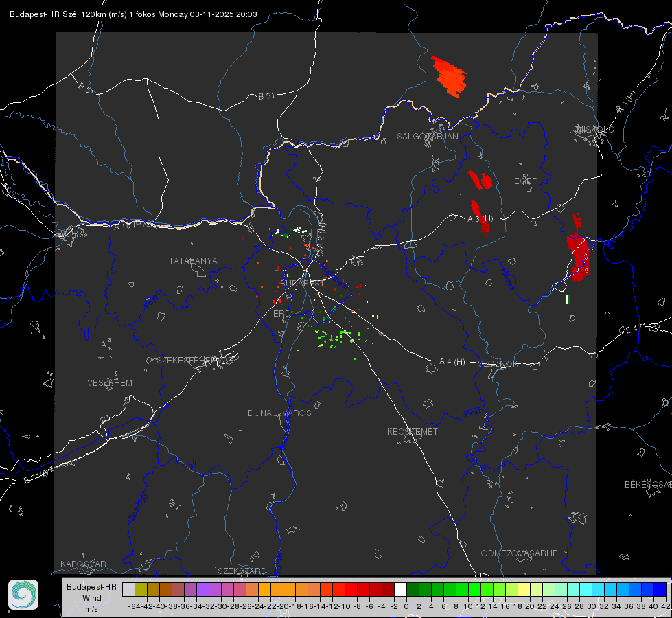
Task: Click the VESZPRÉM city label
Action: [x=110, y=383]
